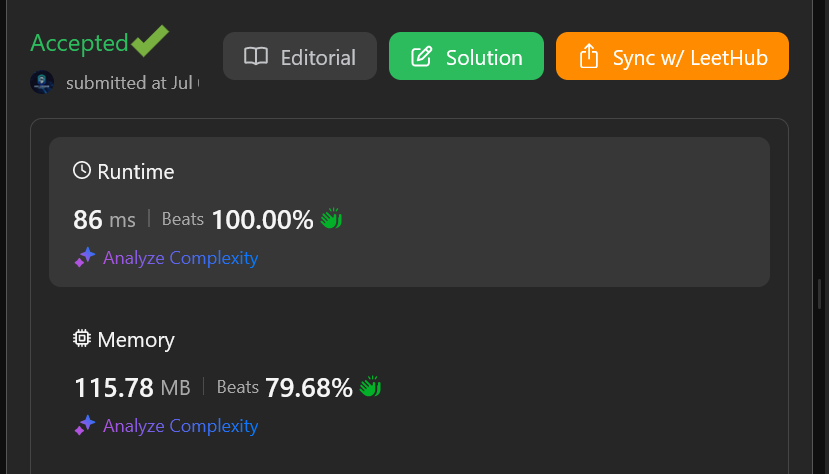This screenshot has height=474, width=829.
Task: Click the 'submitted at Jul' timestamp
Action: pos(132,83)
